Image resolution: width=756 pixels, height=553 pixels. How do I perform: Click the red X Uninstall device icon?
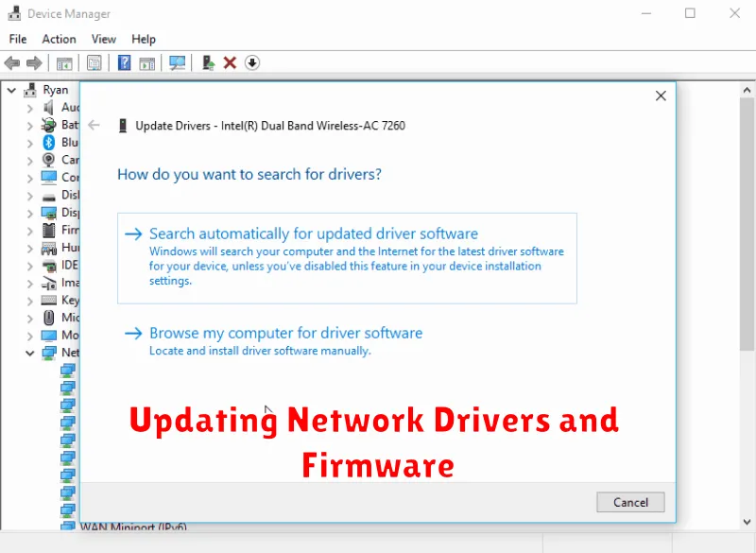coord(230,62)
